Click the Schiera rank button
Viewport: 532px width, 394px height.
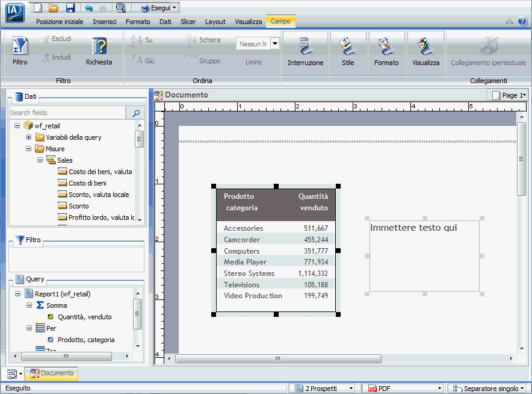[203, 40]
